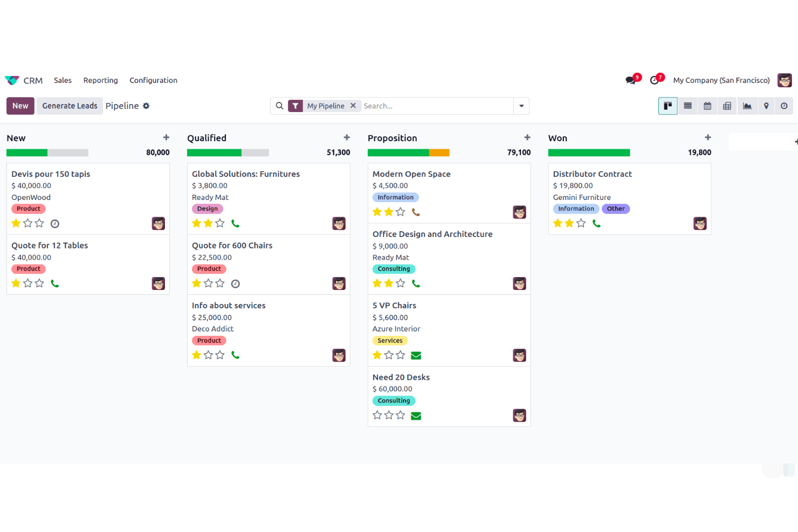Toggle the second star on Quote for 12 Tables
This screenshot has width=798, height=532.
(27, 283)
